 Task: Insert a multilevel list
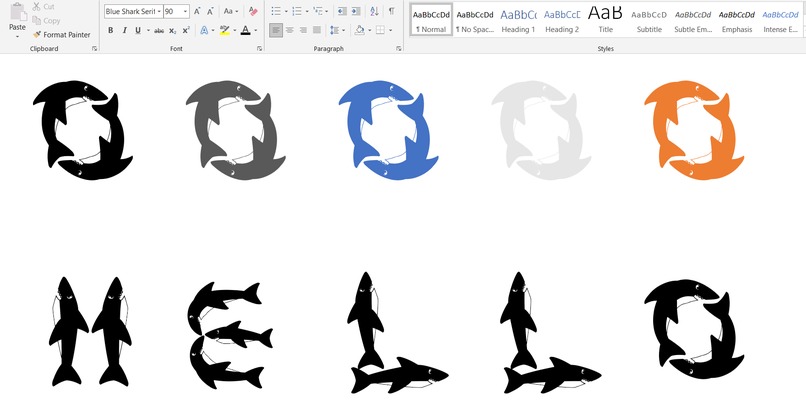318,11
